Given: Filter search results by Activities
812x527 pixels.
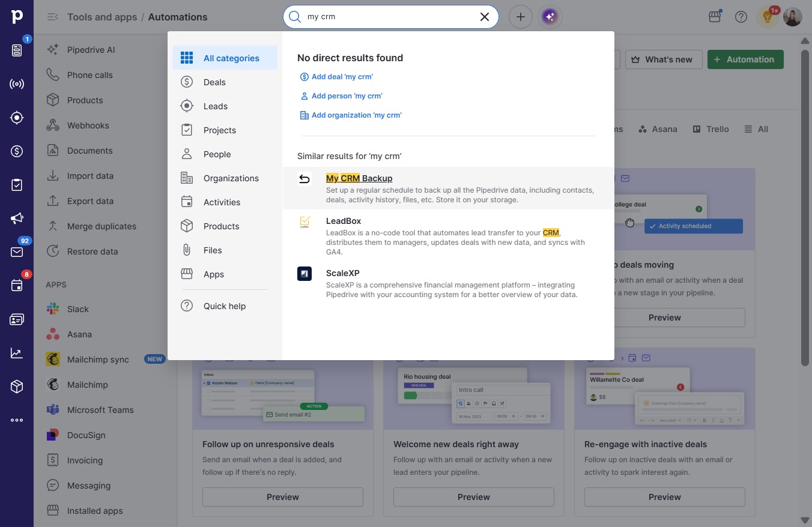Looking at the screenshot, I should coord(225,202).
